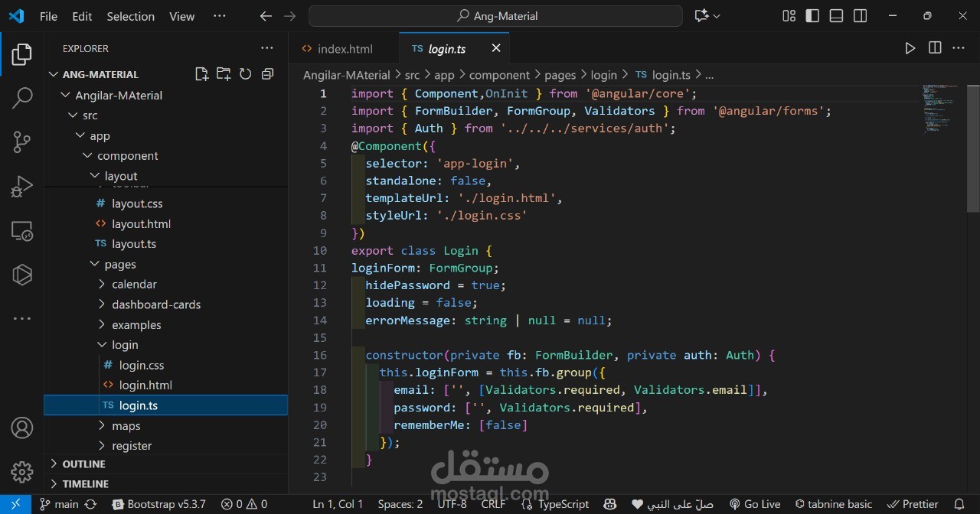Open the Manage gear icon
This screenshot has width=980, height=514.
21,472
